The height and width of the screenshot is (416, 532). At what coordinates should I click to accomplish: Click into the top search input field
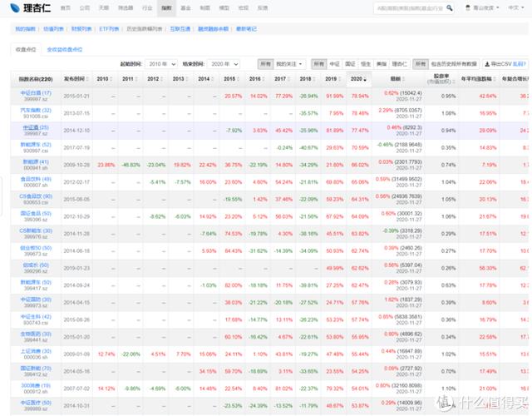[410, 7]
